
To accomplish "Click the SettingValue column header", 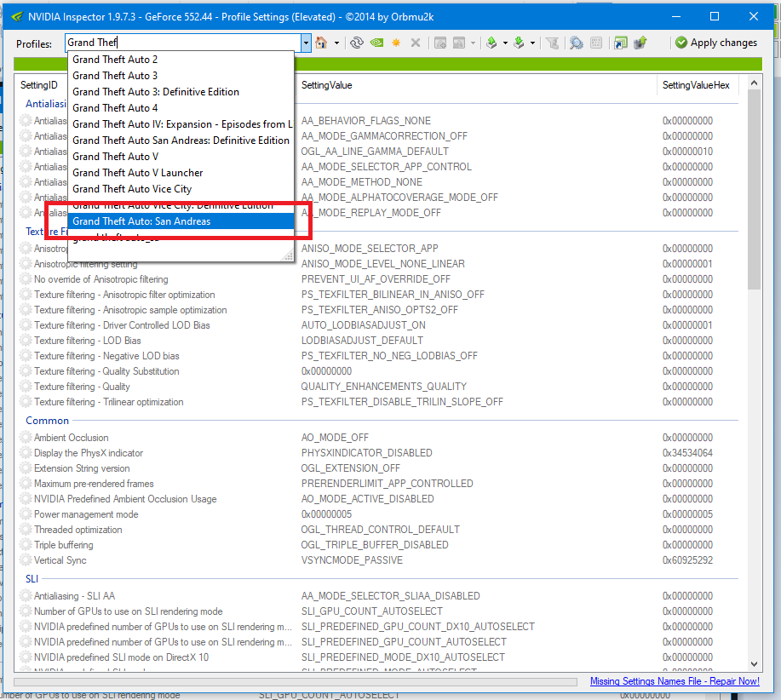I will 326,85.
